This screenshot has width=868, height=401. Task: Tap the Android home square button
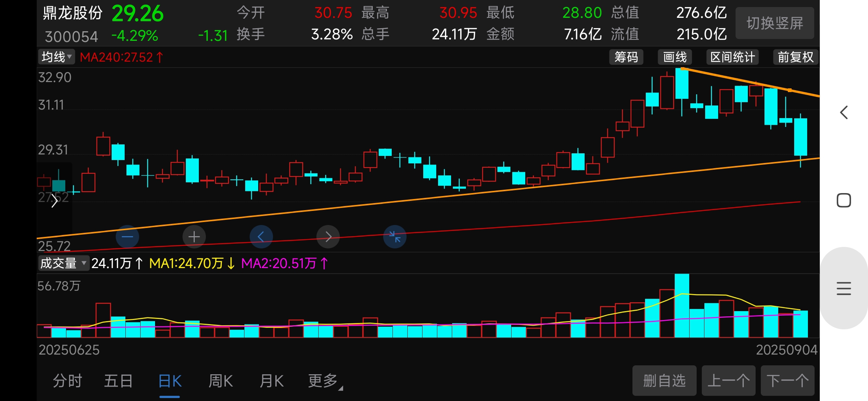pos(844,200)
